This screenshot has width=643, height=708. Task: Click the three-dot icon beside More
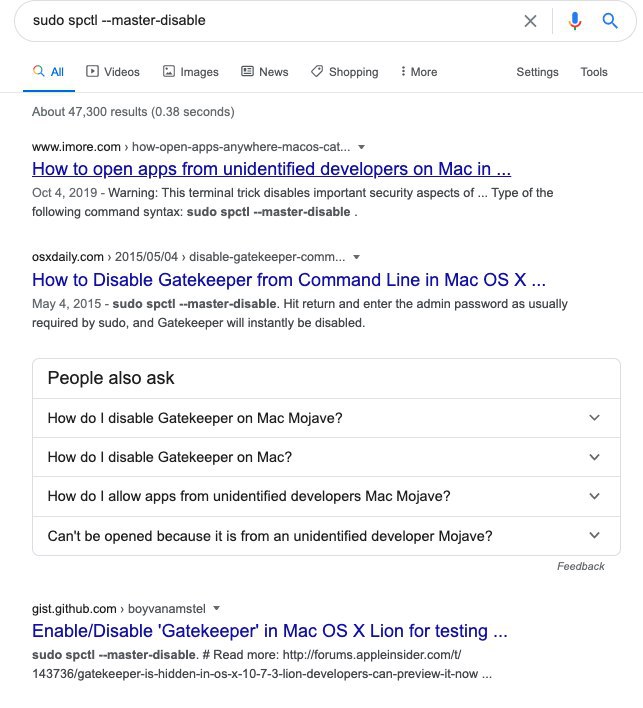tap(403, 71)
